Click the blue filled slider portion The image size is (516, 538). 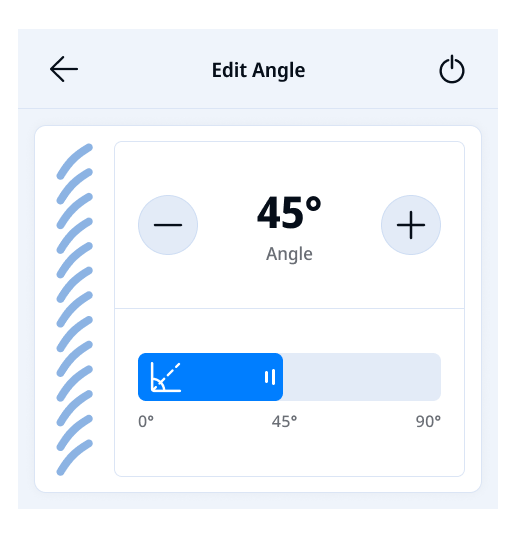point(210,377)
